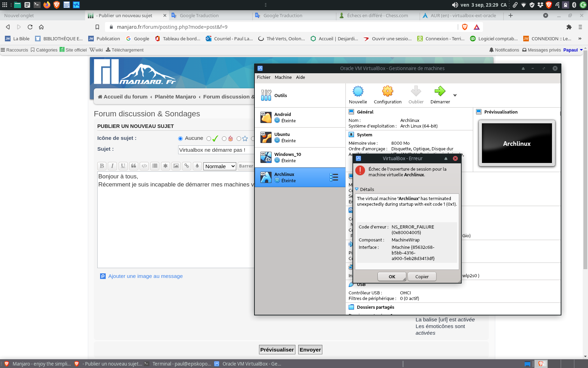The image size is (588, 368).
Task: Click the Envoyer button
Action: pyautogui.click(x=310, y=350)
